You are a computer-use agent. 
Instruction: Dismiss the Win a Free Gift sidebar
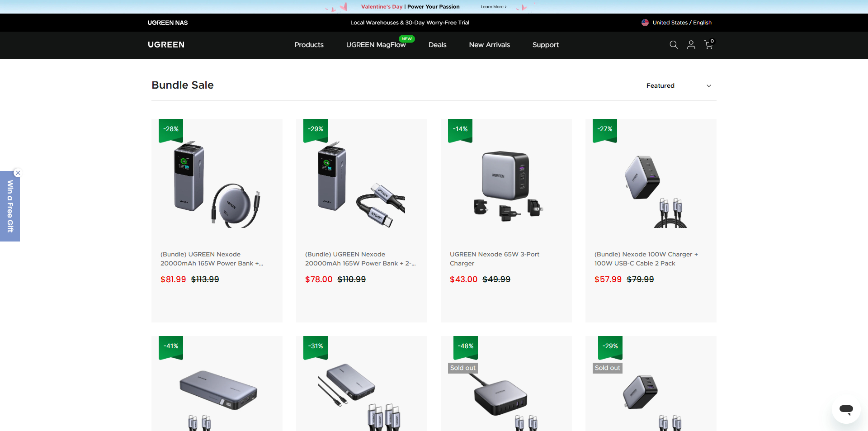coord(18,173)
